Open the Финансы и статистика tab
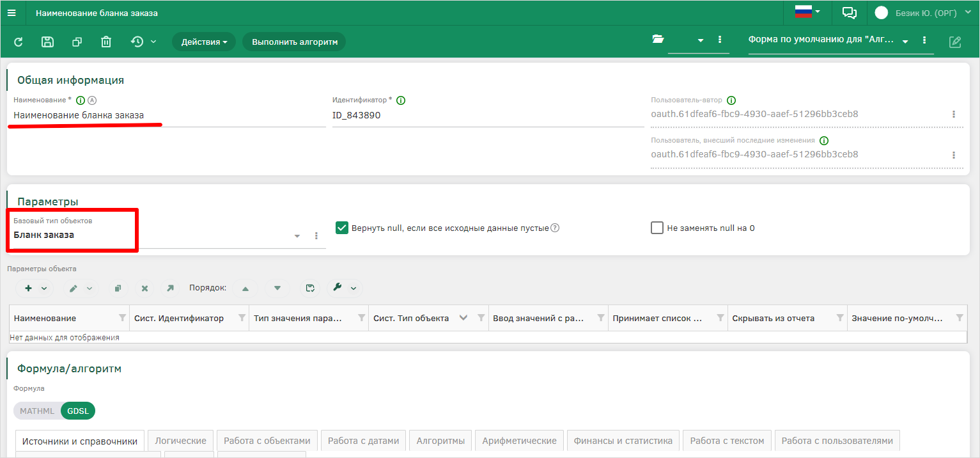The width and height of the screenshot is (980, 458). [623, 441]
